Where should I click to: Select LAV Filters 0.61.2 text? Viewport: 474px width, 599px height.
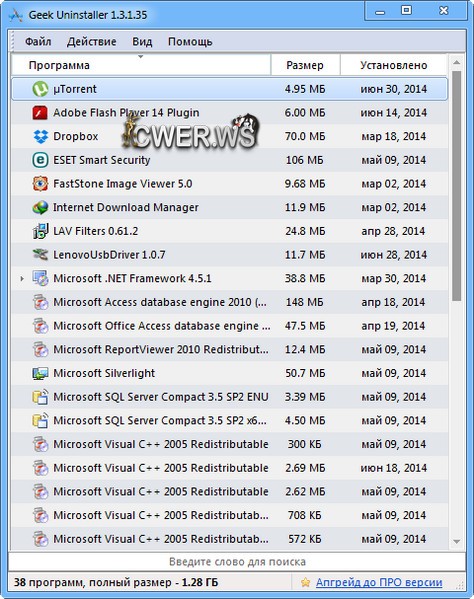click(x=95, y=231)
